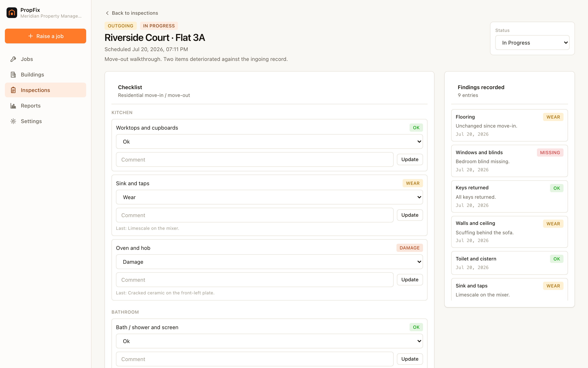Select Inspections in the sidebar

[x=46, y=90]
